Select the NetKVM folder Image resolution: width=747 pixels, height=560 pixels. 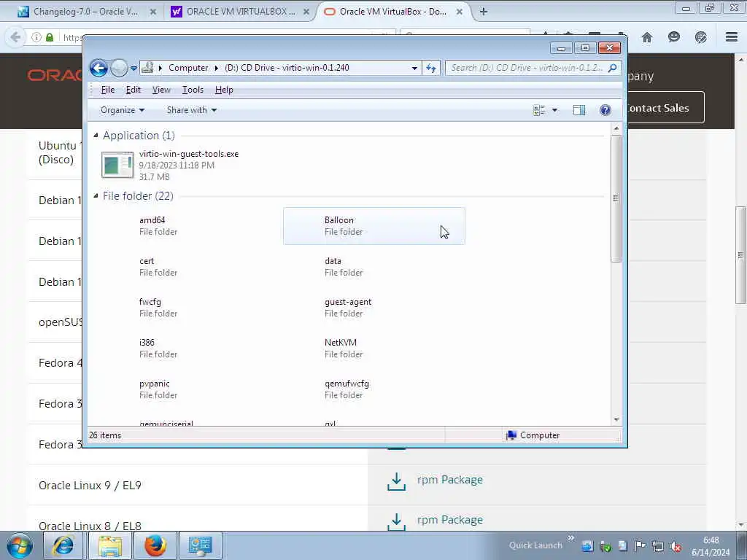tap(374, 348)
